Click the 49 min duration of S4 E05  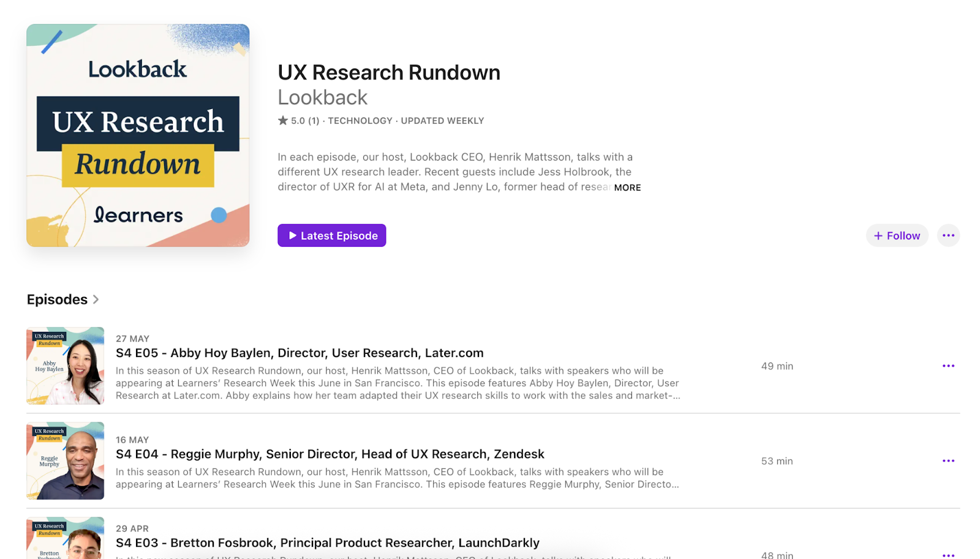click(x=777, y=366)
